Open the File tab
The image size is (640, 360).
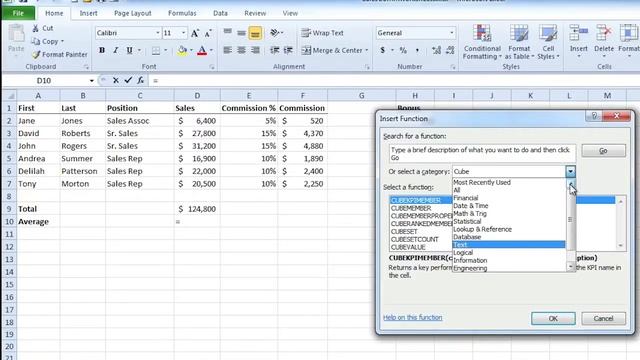tap(18, 13)
